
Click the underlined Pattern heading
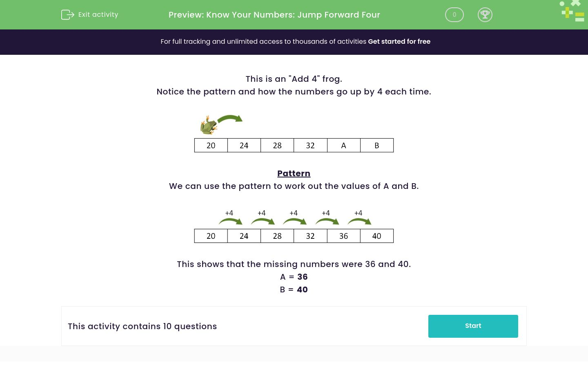[x=294, y=173]
